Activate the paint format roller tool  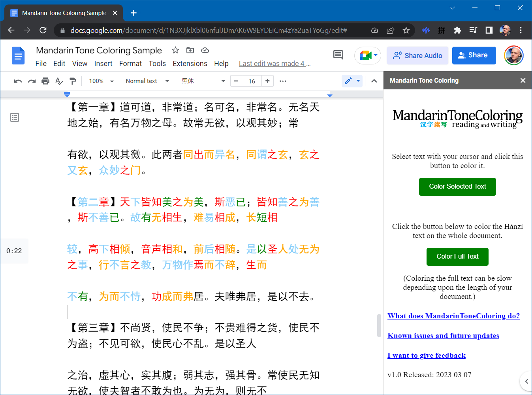coord(73,81)
